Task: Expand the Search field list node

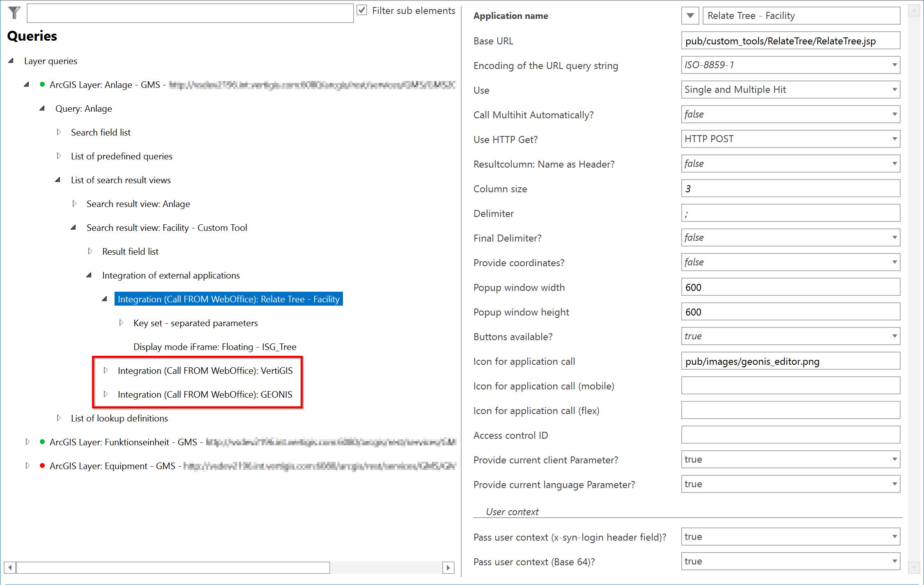Action: coord(58,132)
